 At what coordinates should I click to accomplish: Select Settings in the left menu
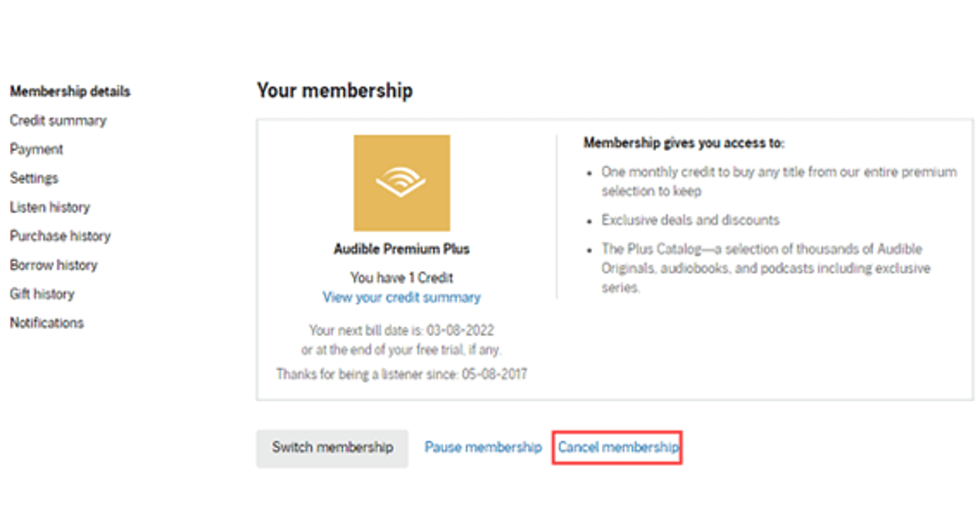pyautogui.click(x=33, y=178)
